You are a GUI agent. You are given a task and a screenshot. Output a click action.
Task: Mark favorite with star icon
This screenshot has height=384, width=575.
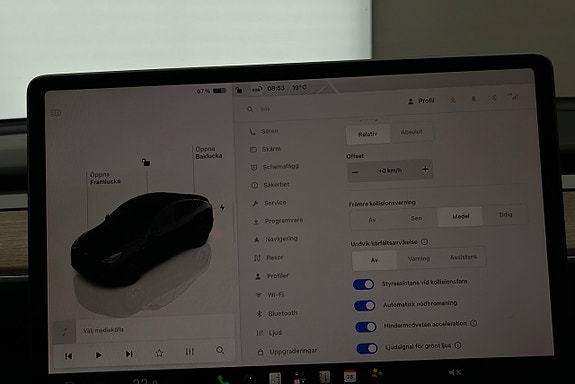click(x=159, y=353)
